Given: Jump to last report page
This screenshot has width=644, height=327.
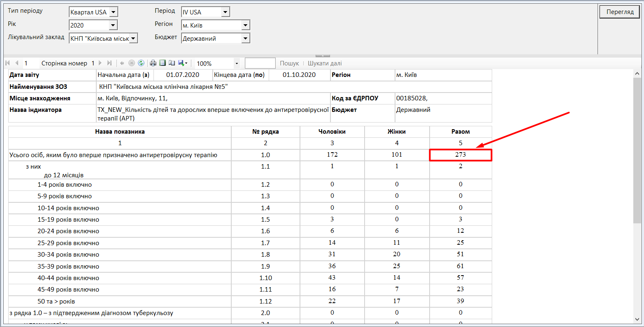Looking at the screenshot, I should 109,63.
